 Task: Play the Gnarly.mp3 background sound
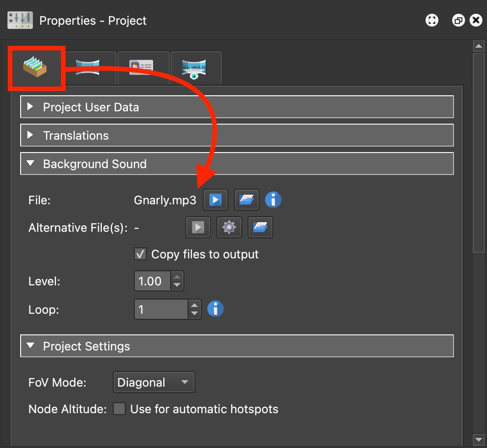pos(216,200)
